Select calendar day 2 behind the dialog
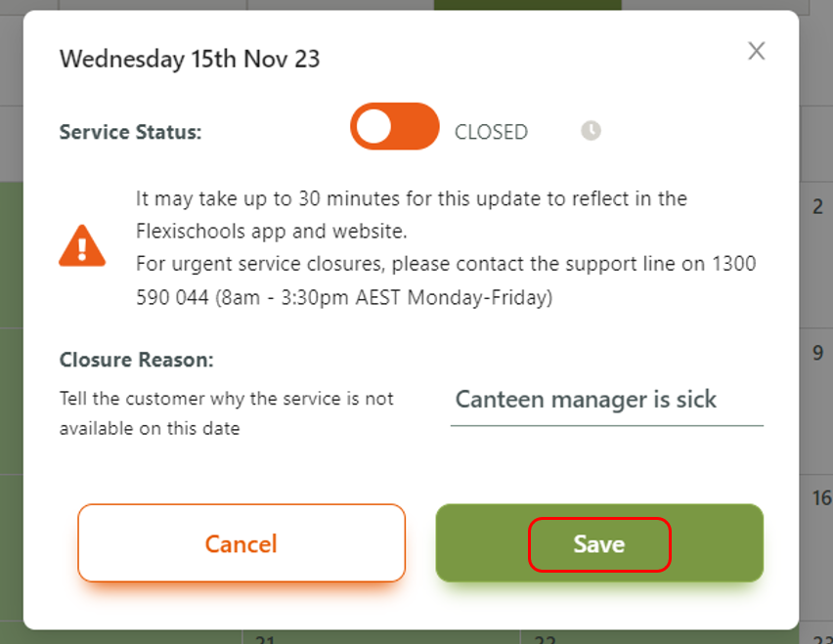833x644 pixels. (817, 207)
